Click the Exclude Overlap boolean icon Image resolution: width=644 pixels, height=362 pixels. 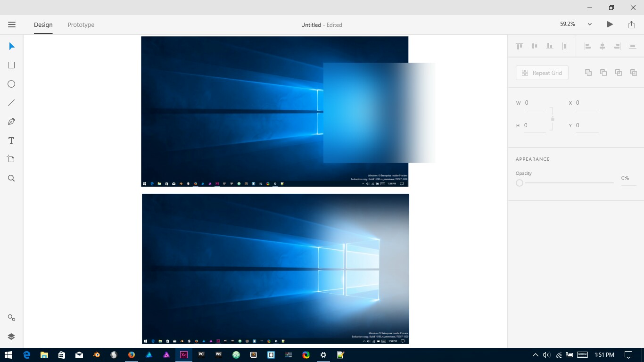[x=634, y=73]
